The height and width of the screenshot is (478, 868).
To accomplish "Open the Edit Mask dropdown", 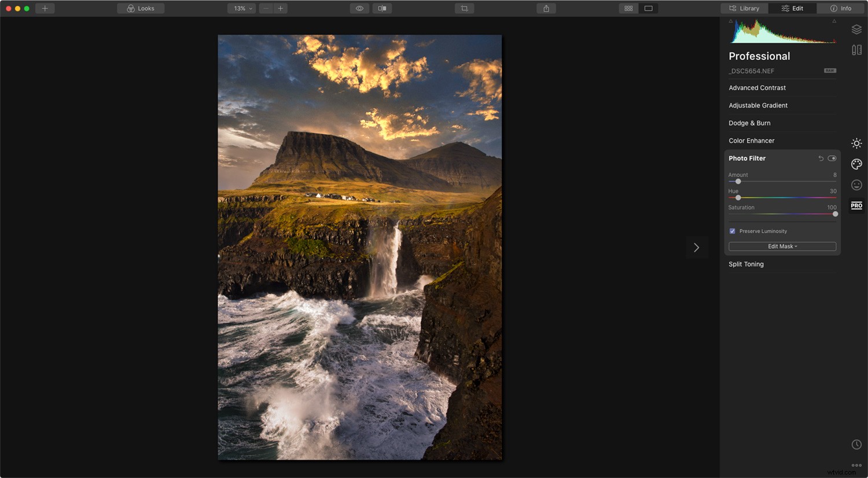I will coord(782,246).
